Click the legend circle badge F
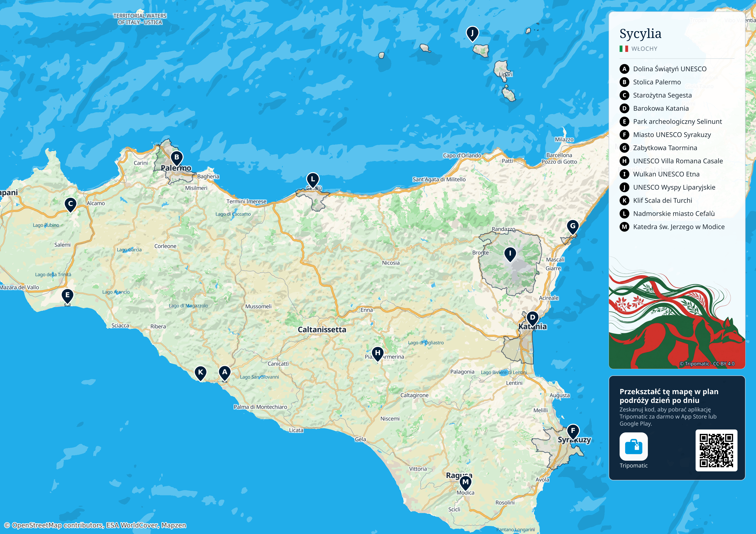 coord(624,135)
